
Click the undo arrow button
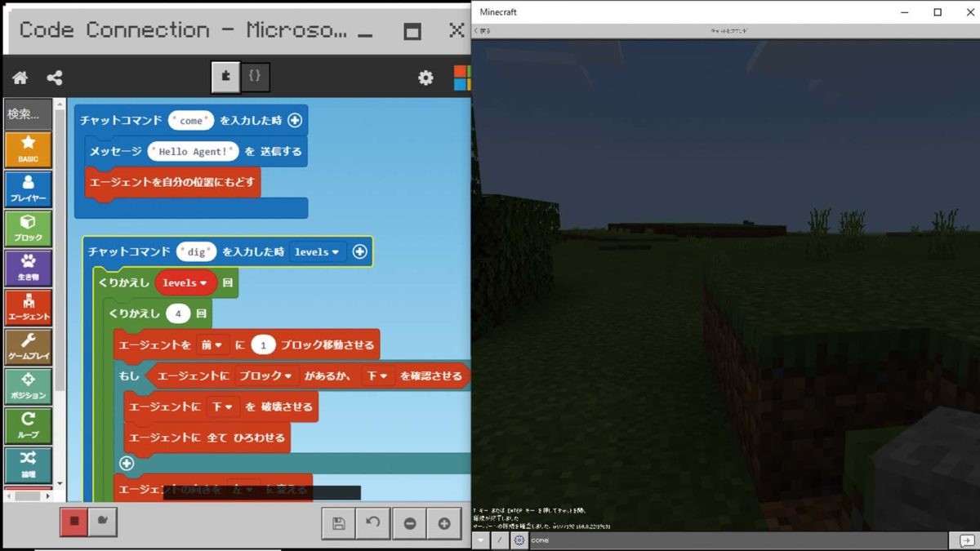372,523
